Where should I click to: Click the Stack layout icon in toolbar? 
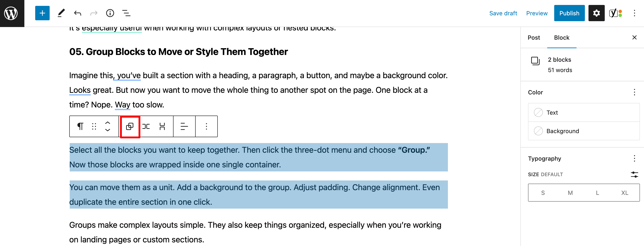tap(162, 127)
